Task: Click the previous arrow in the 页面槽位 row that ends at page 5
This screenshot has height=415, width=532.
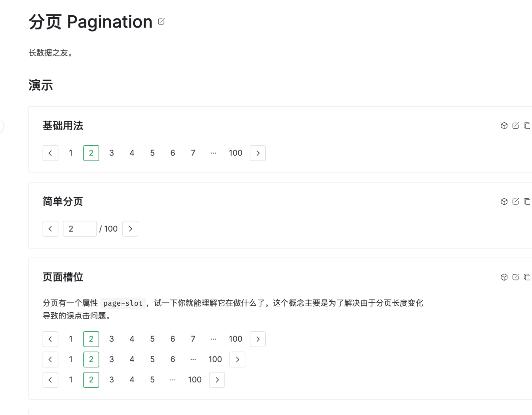Action: click(51, 380)
